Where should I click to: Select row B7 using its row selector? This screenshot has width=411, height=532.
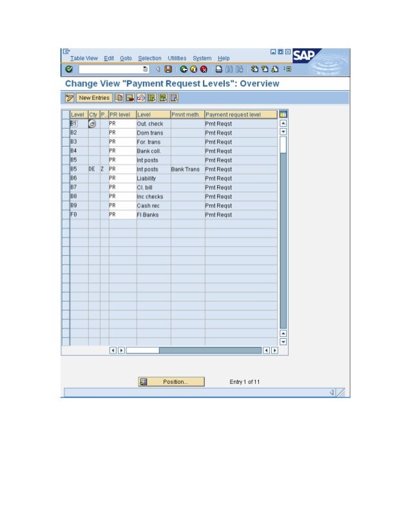66,187
